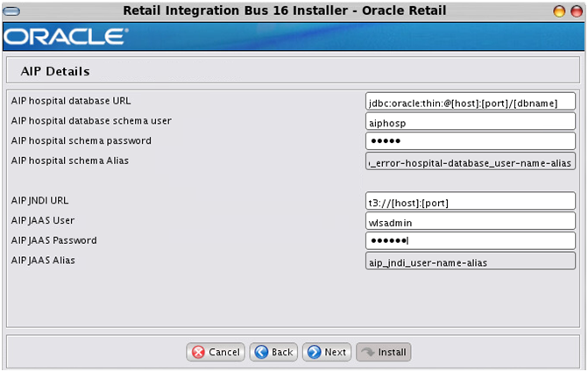Minimize the installer with the orange button

click(x=559, y=11)
